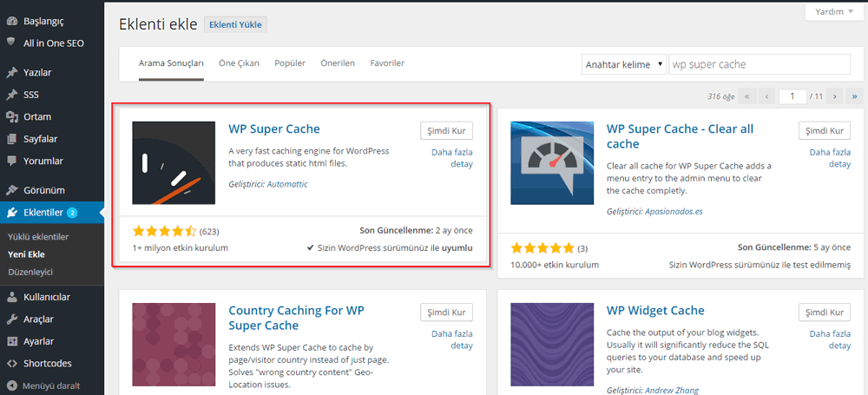
Task: Open Daha fazla detay for Country Caching plugin
Action: click(452, 339)
